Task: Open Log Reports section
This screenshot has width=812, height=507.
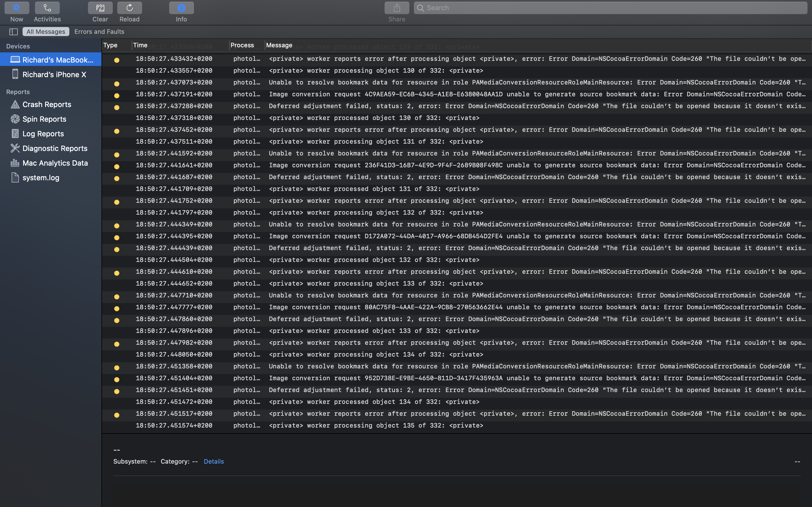Action: (43, 134)
